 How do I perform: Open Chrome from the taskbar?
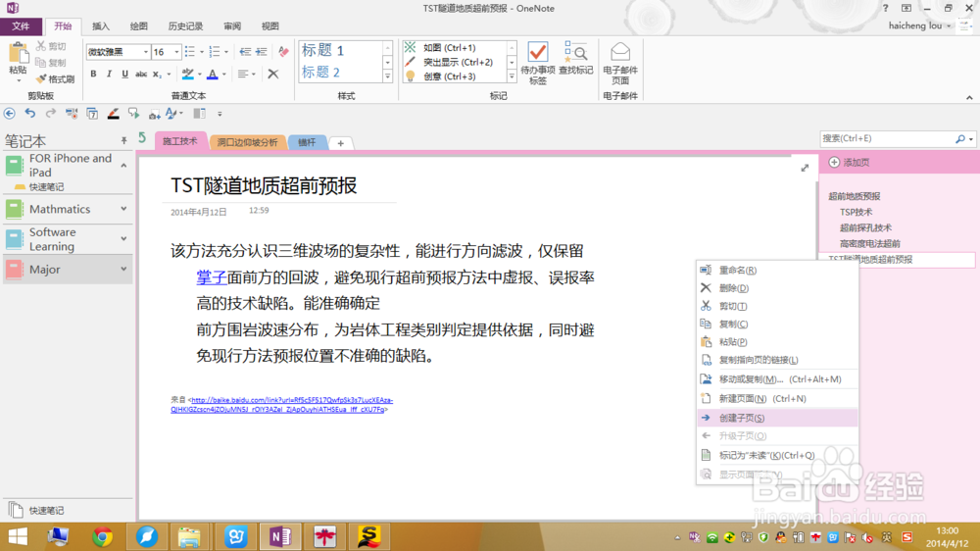pos(103,536)
